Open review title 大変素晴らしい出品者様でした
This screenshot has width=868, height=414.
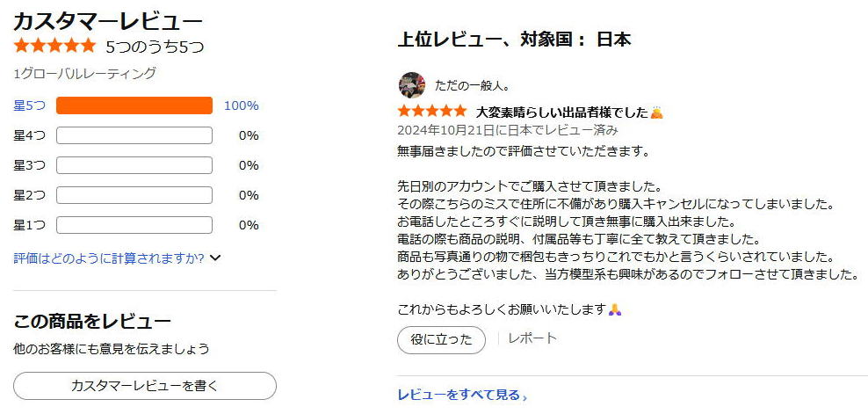click(562, 112)
